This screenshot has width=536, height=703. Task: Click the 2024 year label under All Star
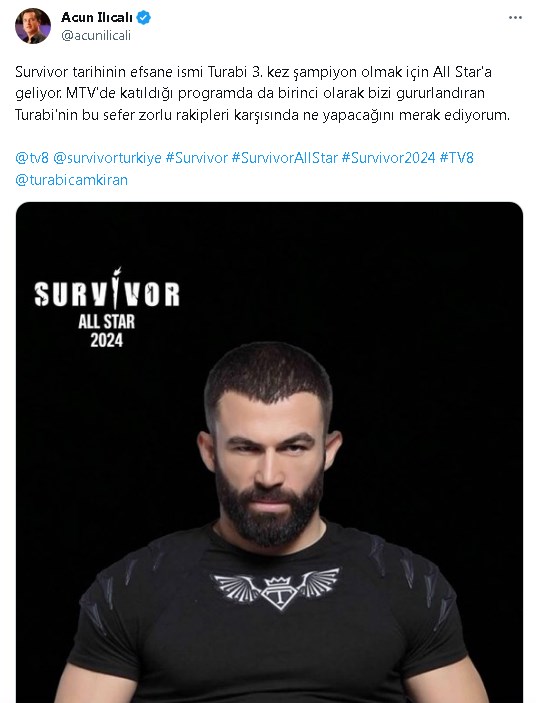click(107, 340)
